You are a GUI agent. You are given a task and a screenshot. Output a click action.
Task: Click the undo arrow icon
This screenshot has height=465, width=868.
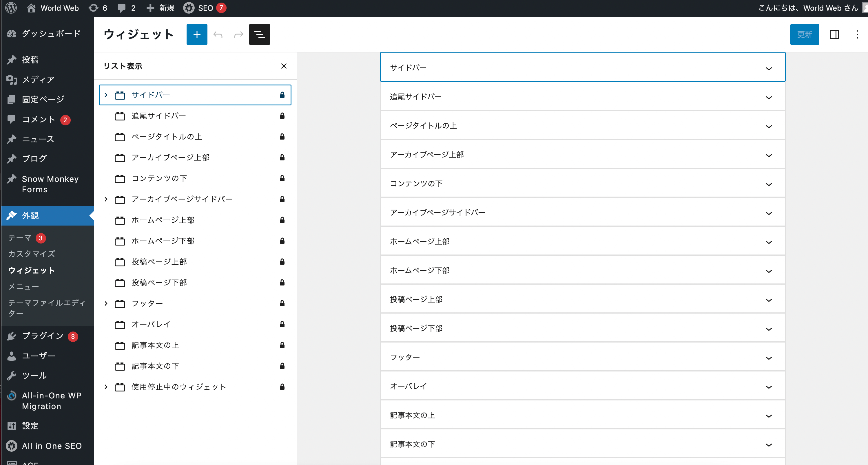(218, 34)
